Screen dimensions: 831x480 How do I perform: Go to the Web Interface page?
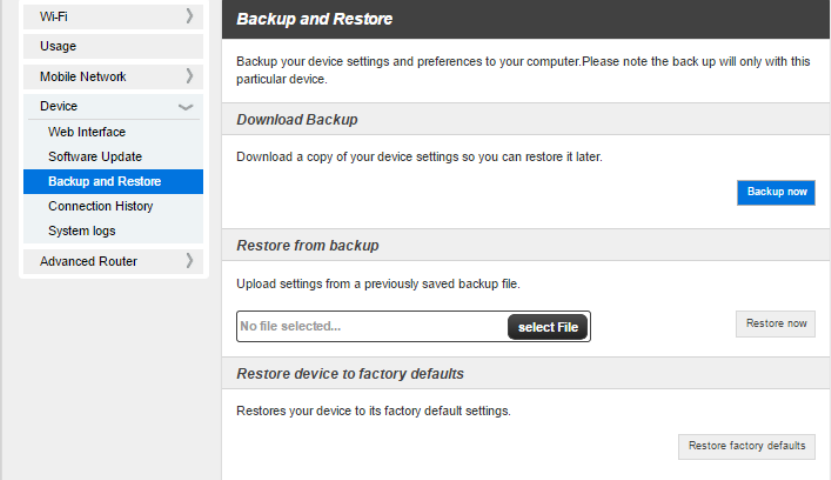tap(87, 132)
